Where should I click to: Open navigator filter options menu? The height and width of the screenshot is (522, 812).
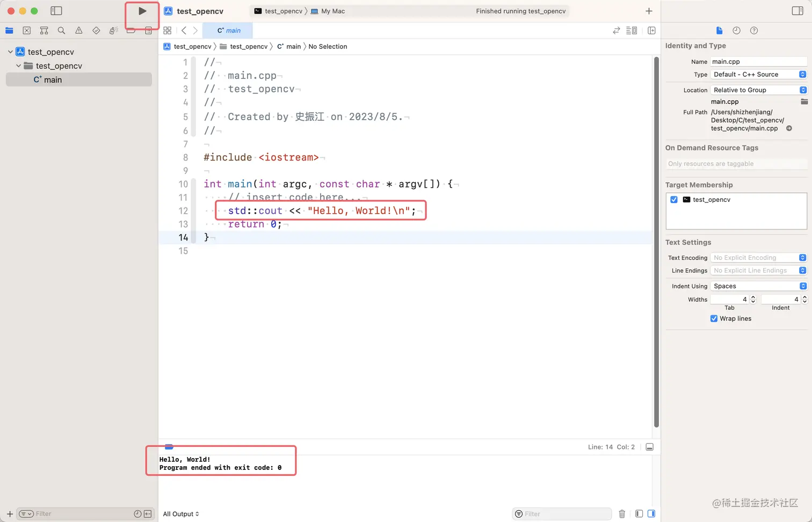[x=26, y=514]
